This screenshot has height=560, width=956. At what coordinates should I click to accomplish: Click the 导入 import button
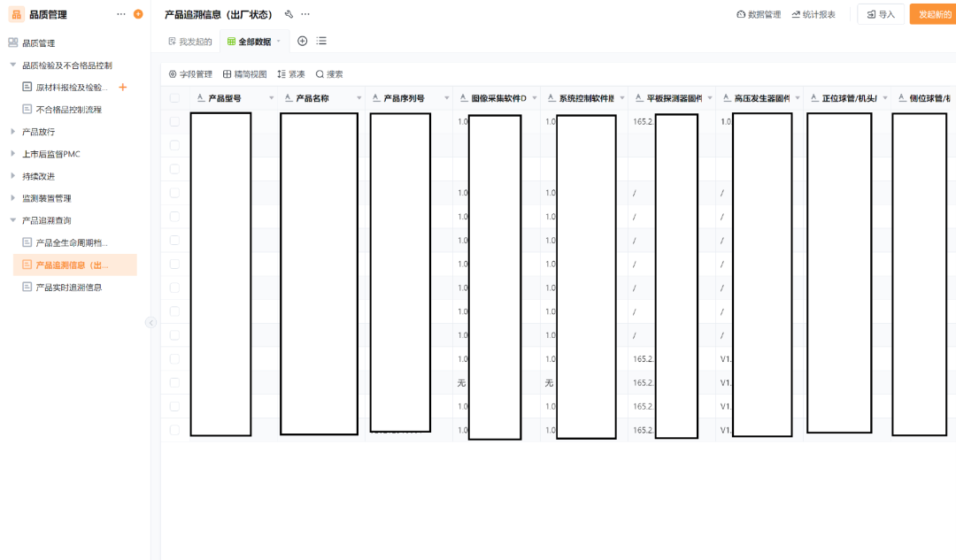point(881,14)
